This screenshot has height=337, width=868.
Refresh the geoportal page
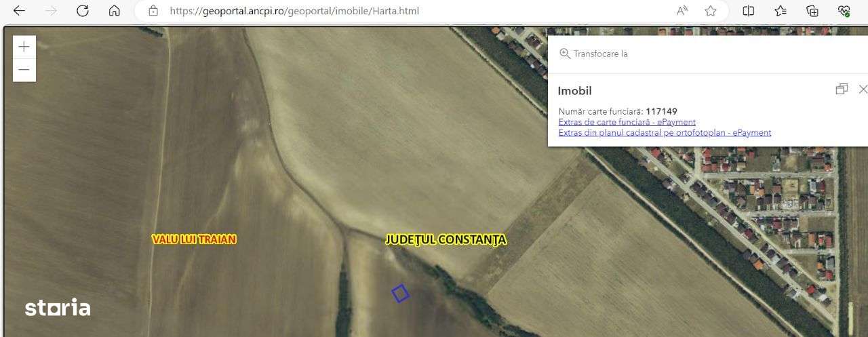(x=83, y=11)
